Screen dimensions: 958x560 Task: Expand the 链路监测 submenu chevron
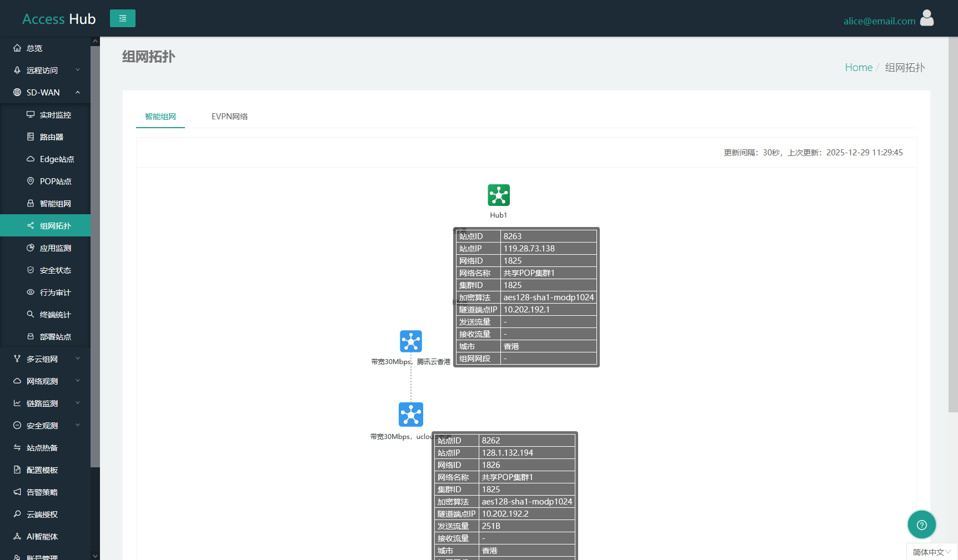tap(78, 403)
